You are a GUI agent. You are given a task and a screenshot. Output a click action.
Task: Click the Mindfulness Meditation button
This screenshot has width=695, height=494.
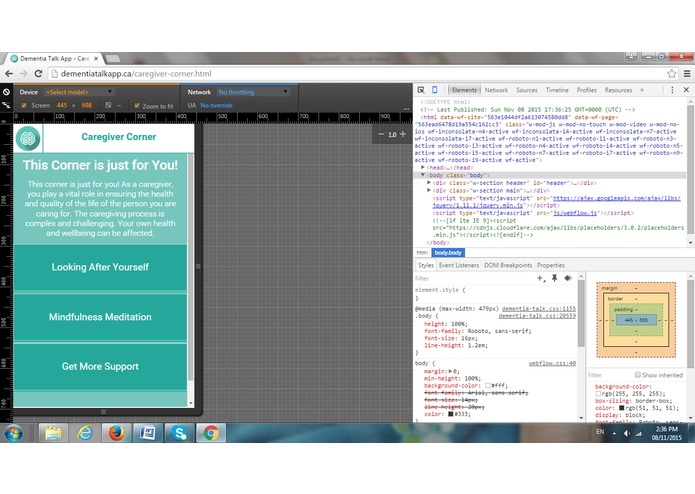click(x=100, y=317)
